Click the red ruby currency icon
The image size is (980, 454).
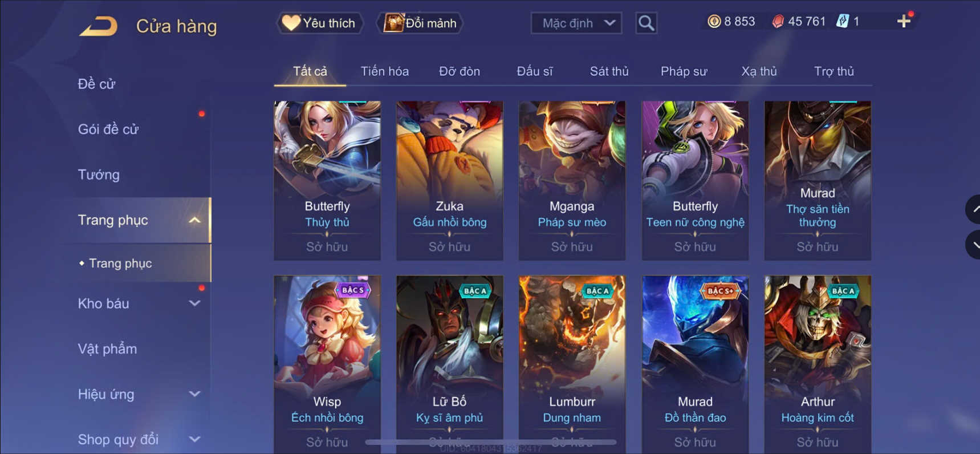pyautogui.click(x=778, y=22)
